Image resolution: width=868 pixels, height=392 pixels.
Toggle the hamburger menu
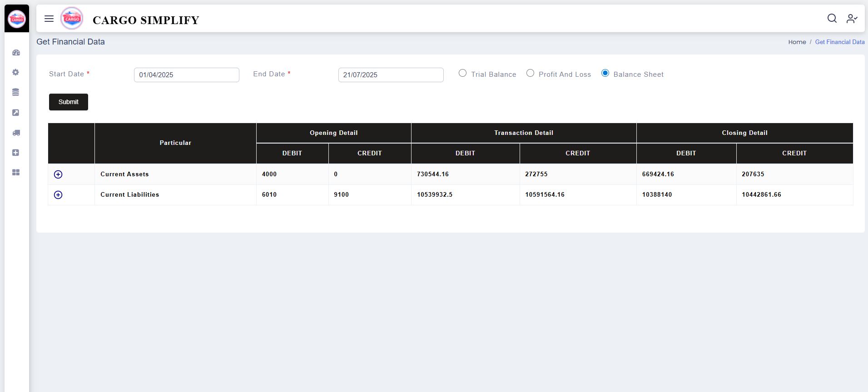[x=49, y=19]
